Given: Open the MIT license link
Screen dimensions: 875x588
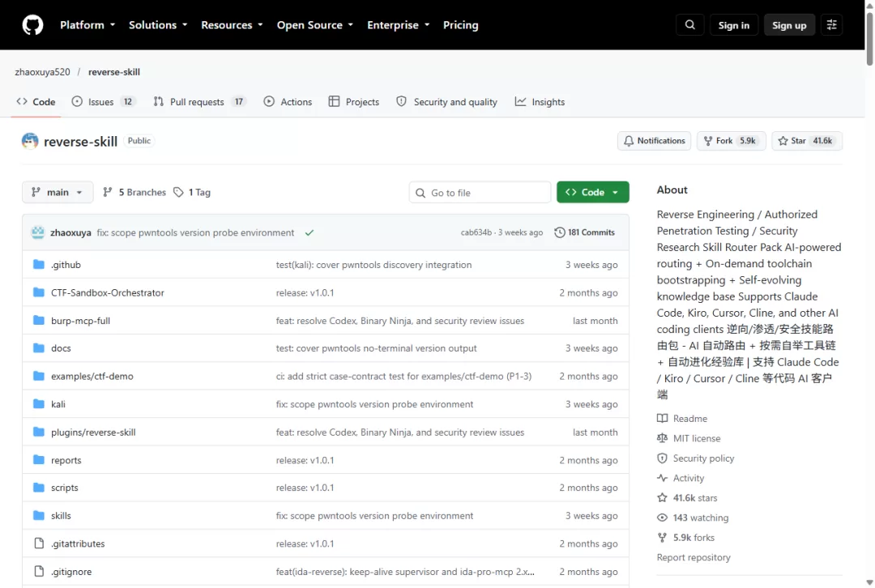Looking at the screenshot, I should click(x=697, y=438).
